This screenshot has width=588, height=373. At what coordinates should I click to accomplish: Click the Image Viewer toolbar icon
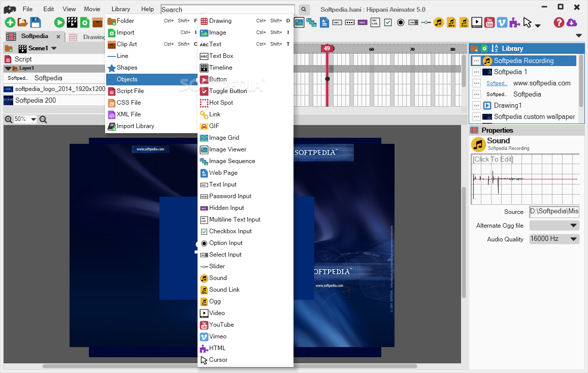pos(299,22)
